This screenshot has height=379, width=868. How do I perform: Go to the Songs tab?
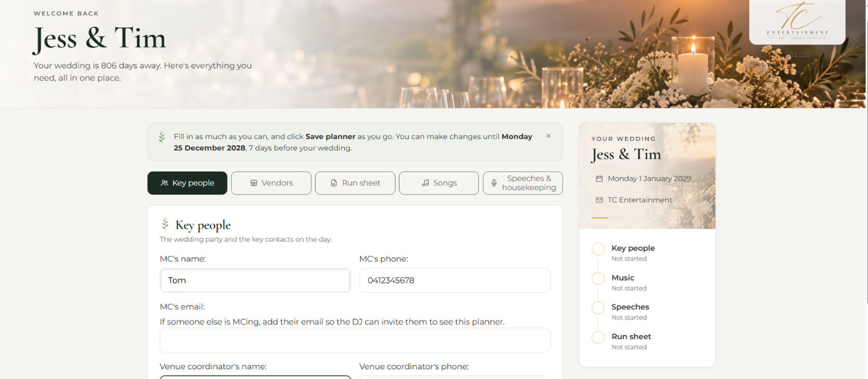[x=439, y=183]
